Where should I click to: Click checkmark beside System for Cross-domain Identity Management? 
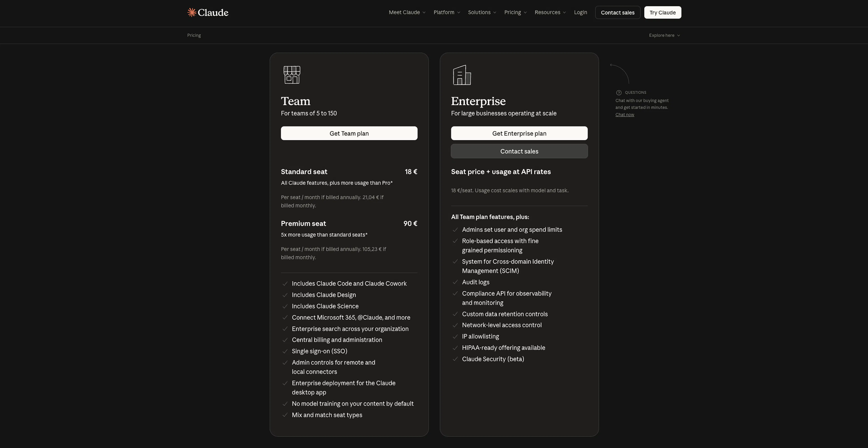click(x=455, y=262)
